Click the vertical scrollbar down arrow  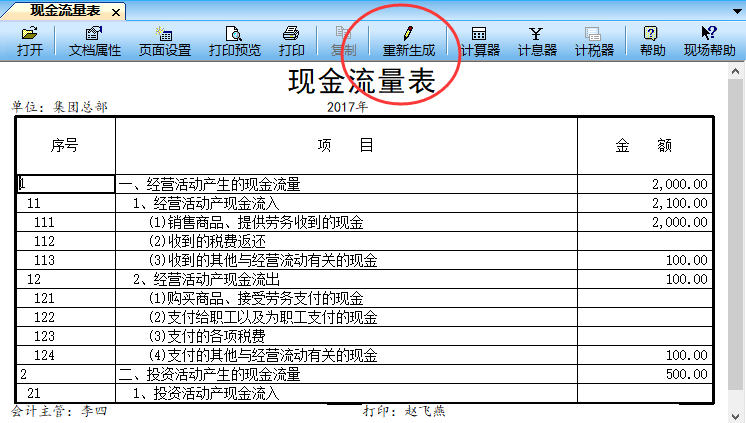(736, 414)
